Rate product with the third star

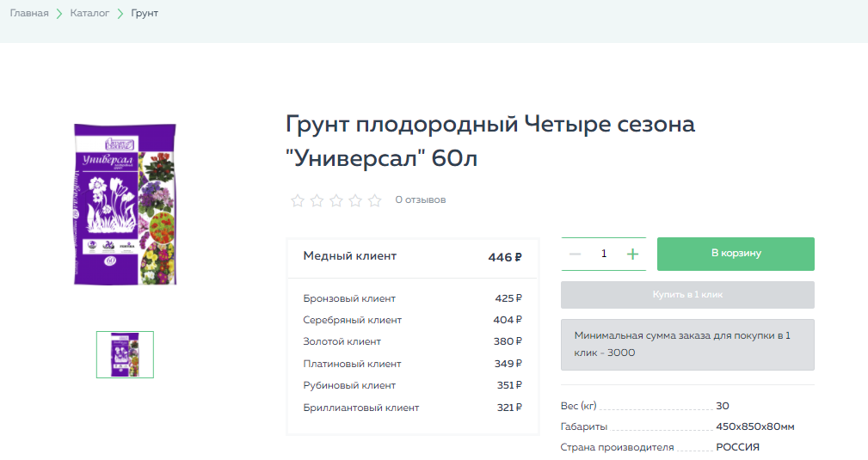tap(336, 200)
